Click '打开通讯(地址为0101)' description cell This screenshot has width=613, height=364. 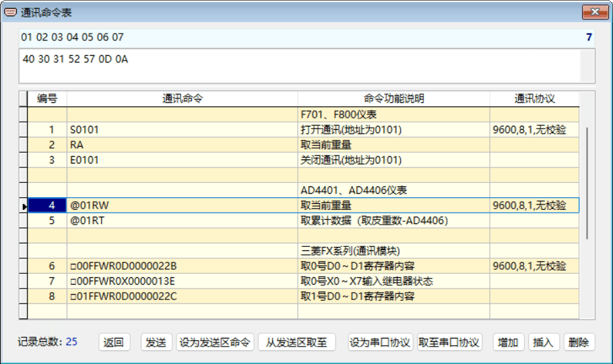tap(393, 130)
